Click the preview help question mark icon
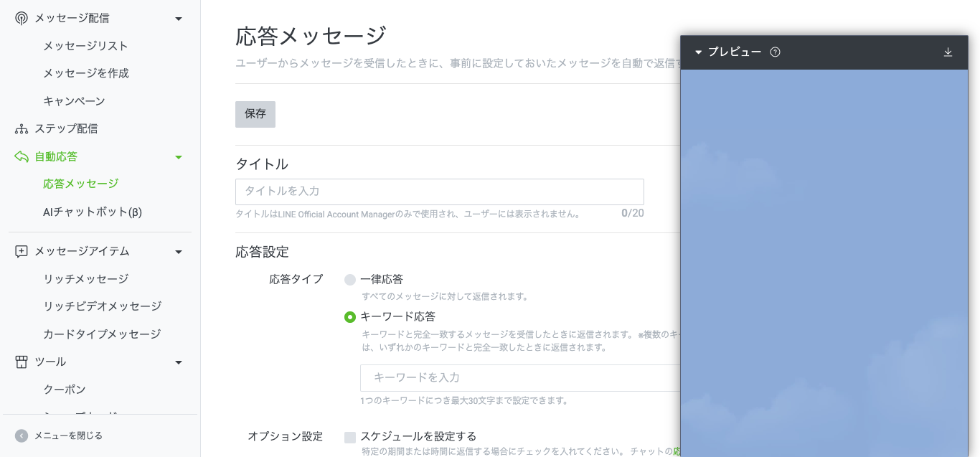The image size is (980, 457). click(775, 52)
